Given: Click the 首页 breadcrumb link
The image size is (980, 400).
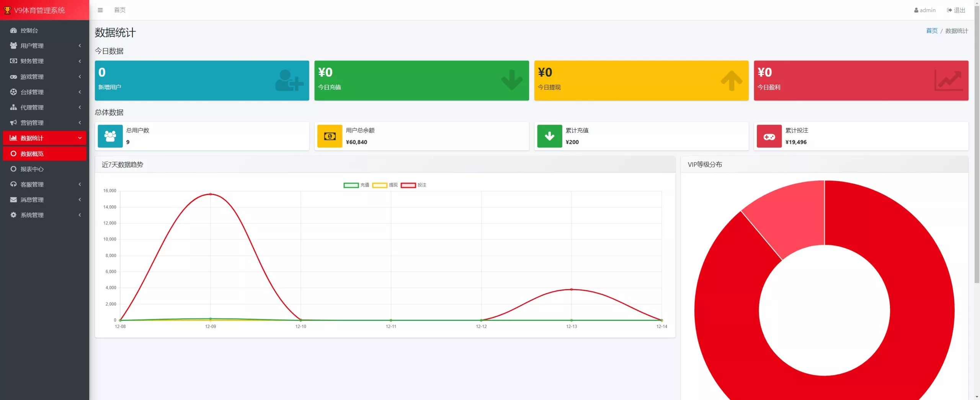Looking at the screenshot, I should 932,31.
